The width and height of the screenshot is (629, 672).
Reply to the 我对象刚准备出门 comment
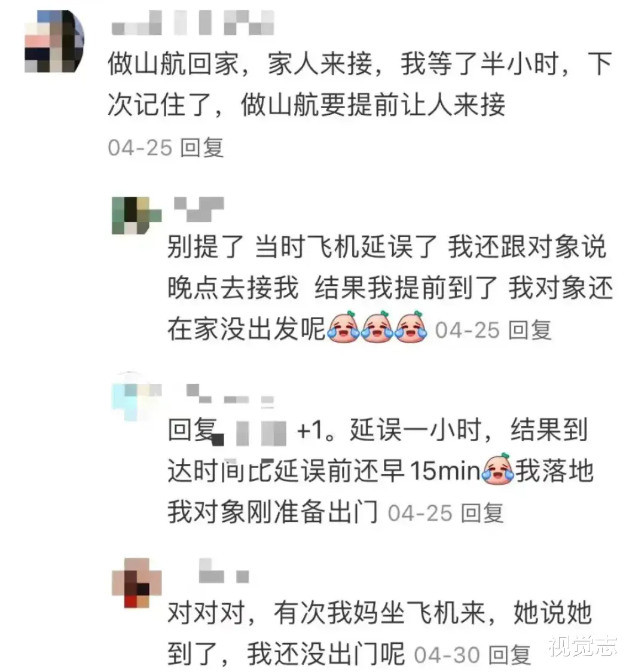[x=481, y=514]
